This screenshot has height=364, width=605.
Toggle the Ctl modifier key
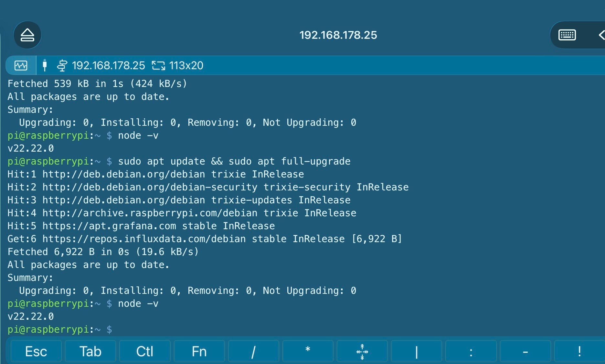(145, 351)
